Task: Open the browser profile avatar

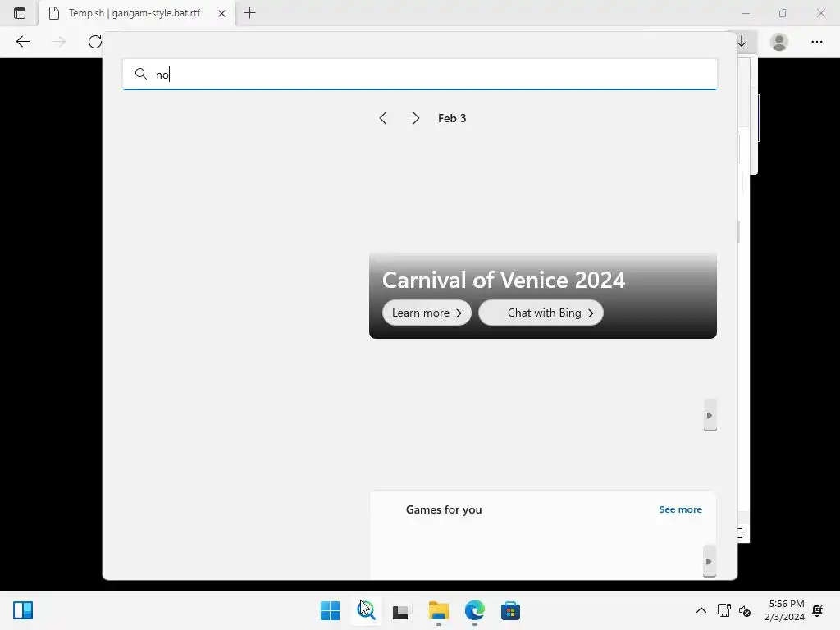Action: (779, 42)
